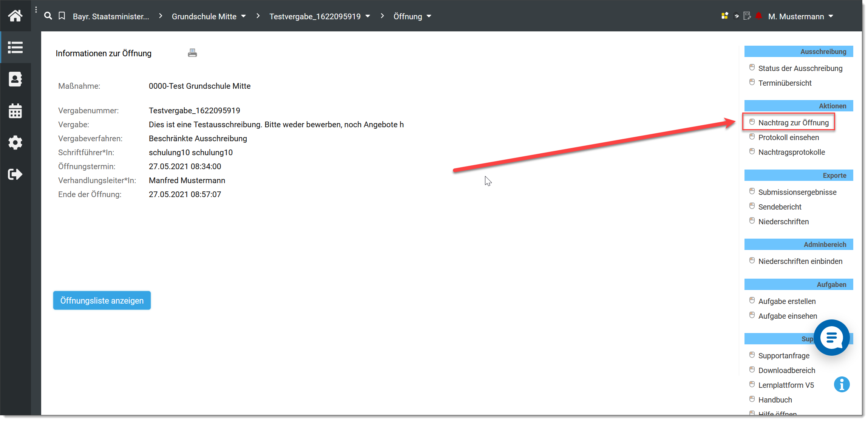This screenshot has width=868, height=421.
Task: Click the search magnifier icon
Action: click(48, 16)
